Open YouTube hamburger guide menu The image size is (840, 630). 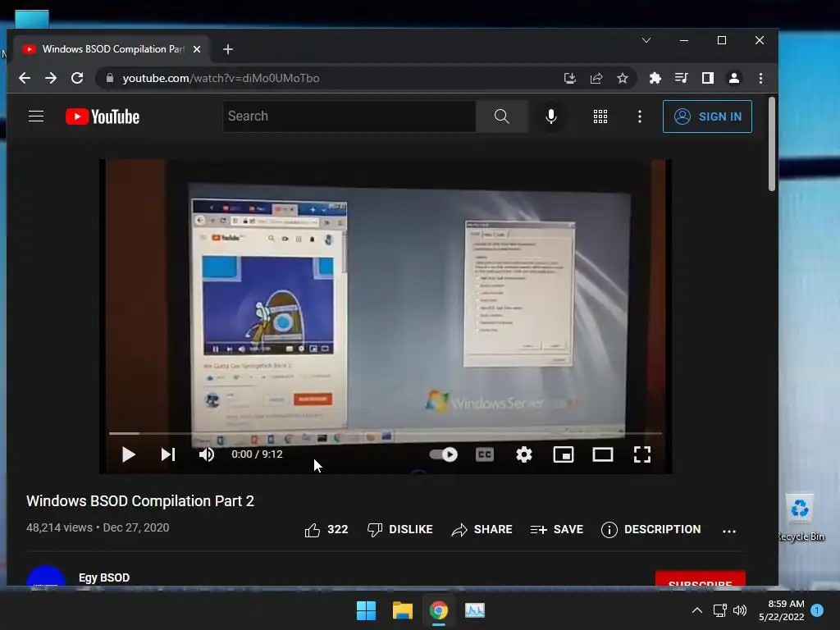point(36,116)
